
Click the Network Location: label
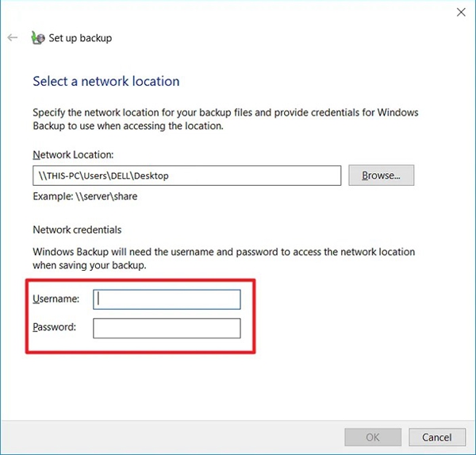[x=73, y=155]
